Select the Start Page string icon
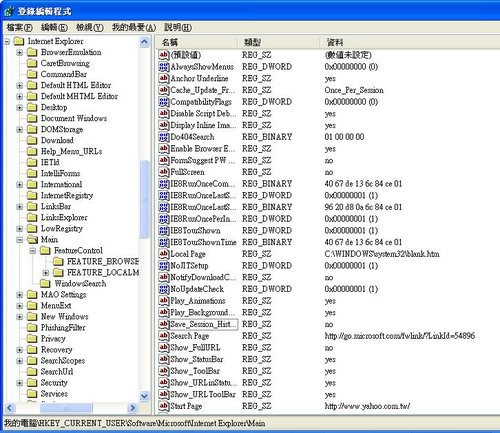This screenshot has height=433, width=500. 164,406
